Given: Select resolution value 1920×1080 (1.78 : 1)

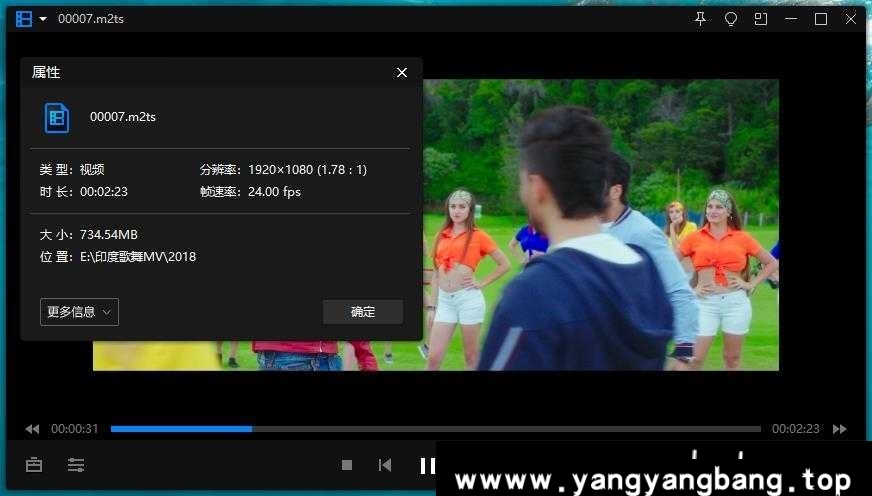Looking at the screenshot, I should click(308, 170).
